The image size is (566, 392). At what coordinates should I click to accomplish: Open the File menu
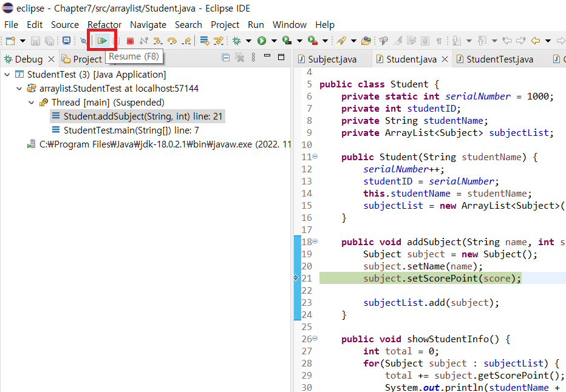(11, 24)
